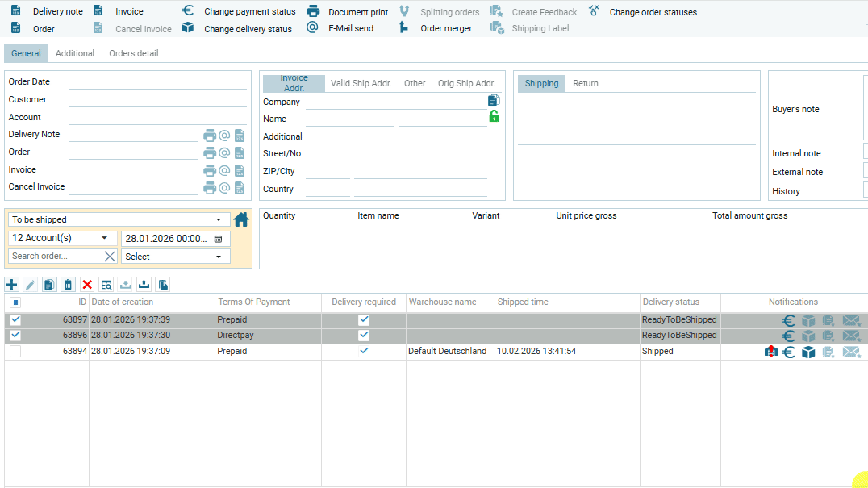
Task: Open the 'Select' dropdown next to search
Action: pyautogui.click(x=175, y=257)
